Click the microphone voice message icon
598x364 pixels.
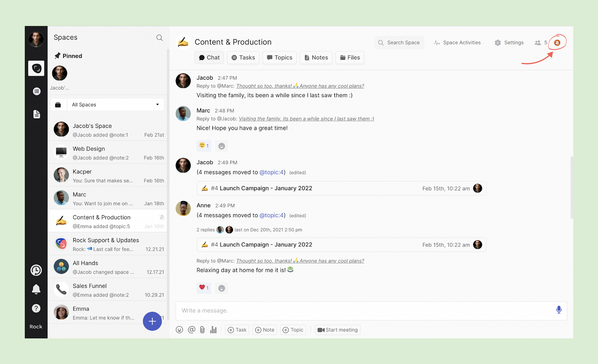(x=558, y=310)
